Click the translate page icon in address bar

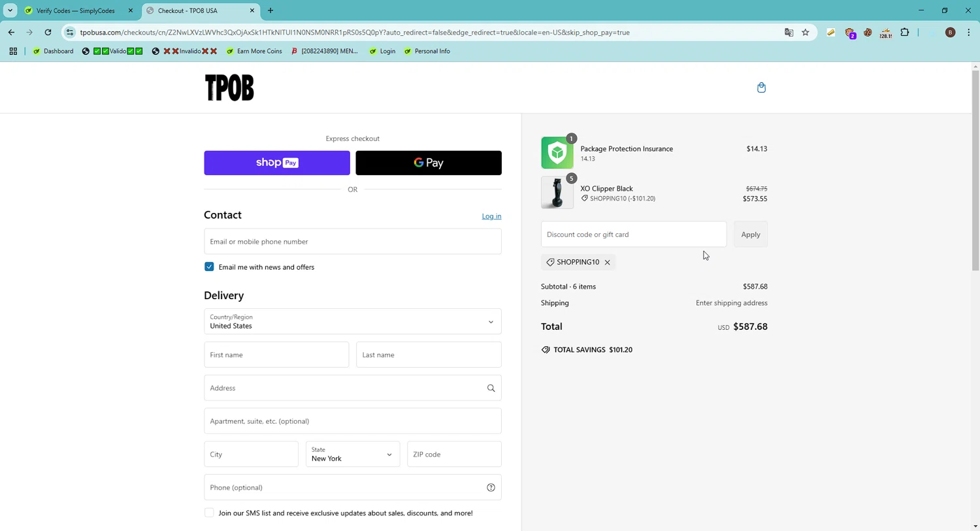[789, 32]
